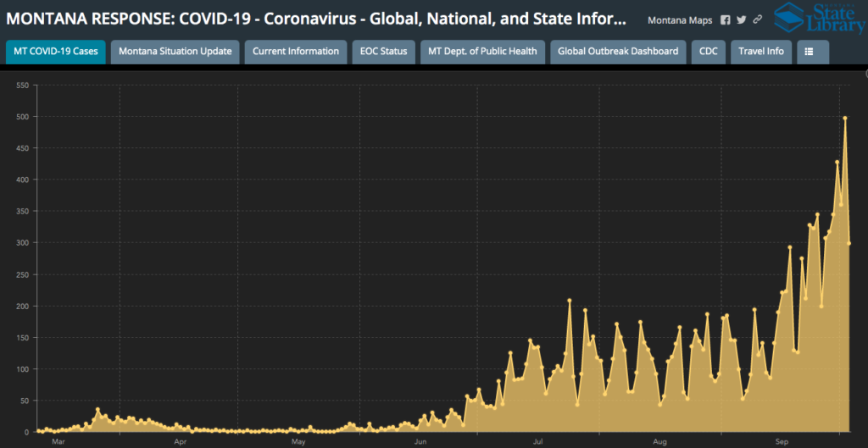
Task: Click the May x-axis label
Action: [x=298, y=442]
